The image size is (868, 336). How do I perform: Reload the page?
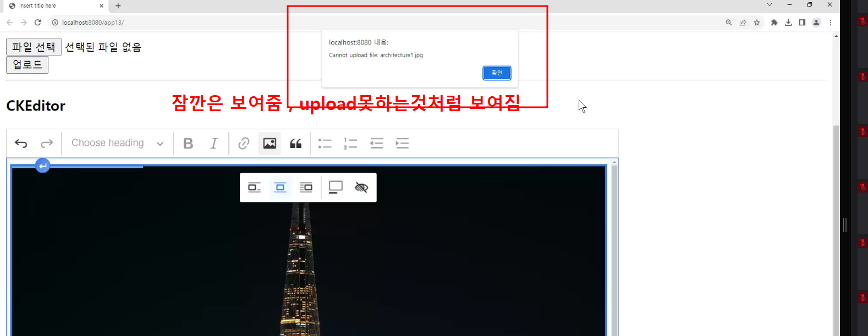(37, 23)
